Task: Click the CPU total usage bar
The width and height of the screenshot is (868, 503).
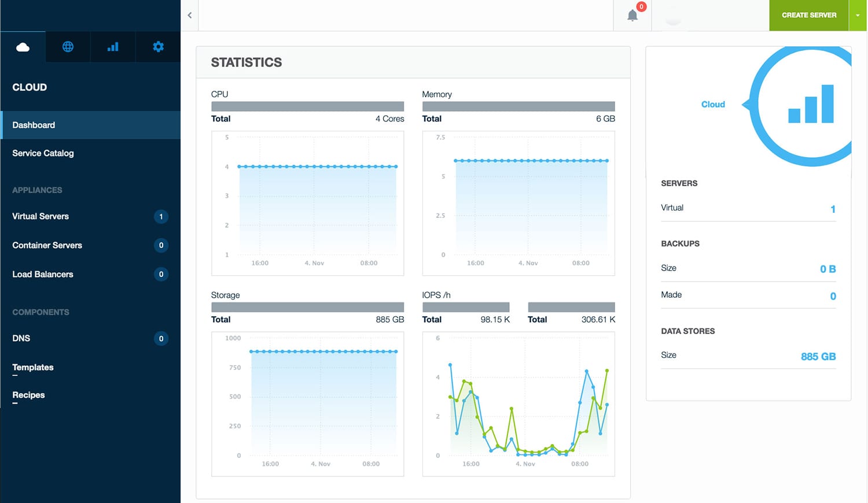Action: pyautogui.click(x=307, y=106)
